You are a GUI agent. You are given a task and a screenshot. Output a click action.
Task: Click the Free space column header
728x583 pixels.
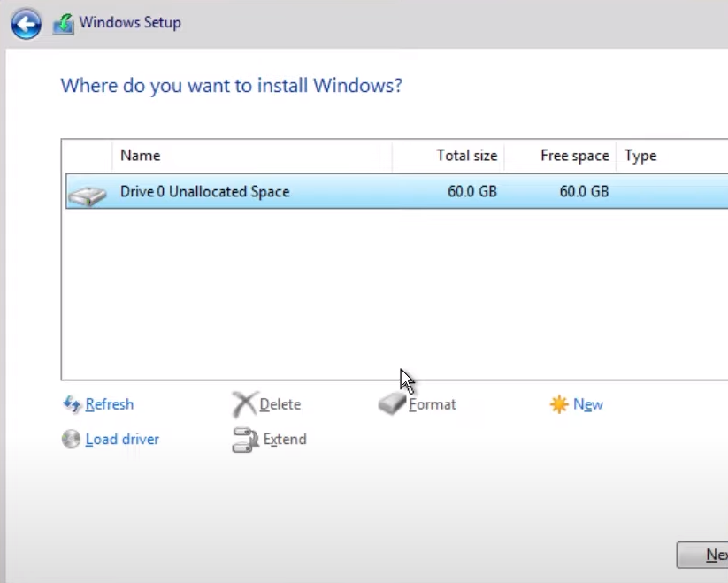tap(560, 156)
